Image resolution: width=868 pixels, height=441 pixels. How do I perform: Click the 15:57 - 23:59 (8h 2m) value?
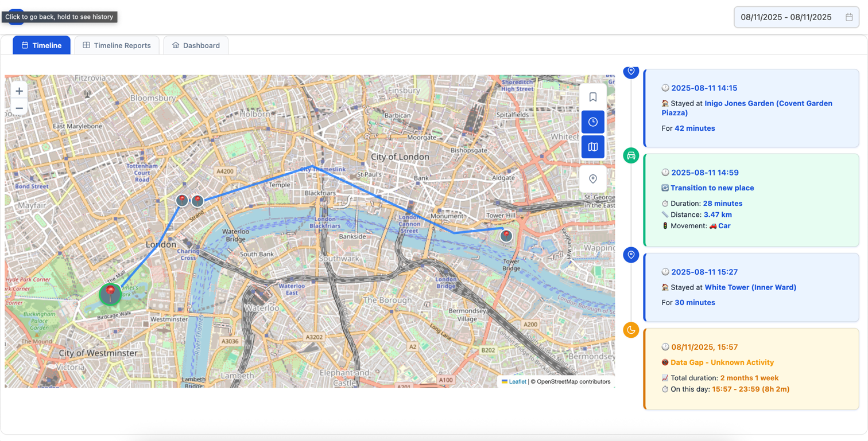(751, 389)
